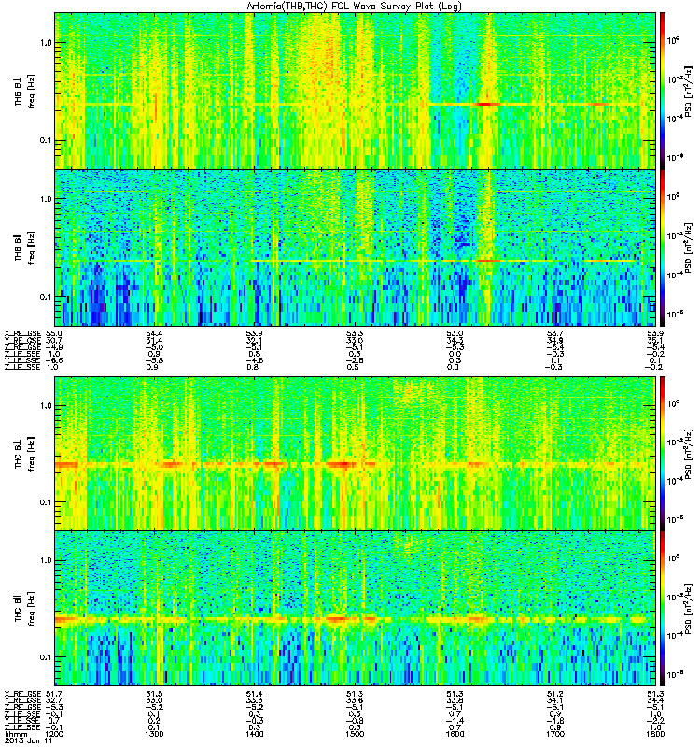Click the X_RE_GSE label under THB panels
The height and width of the screenshot is (747, 700).
[22, 333]
